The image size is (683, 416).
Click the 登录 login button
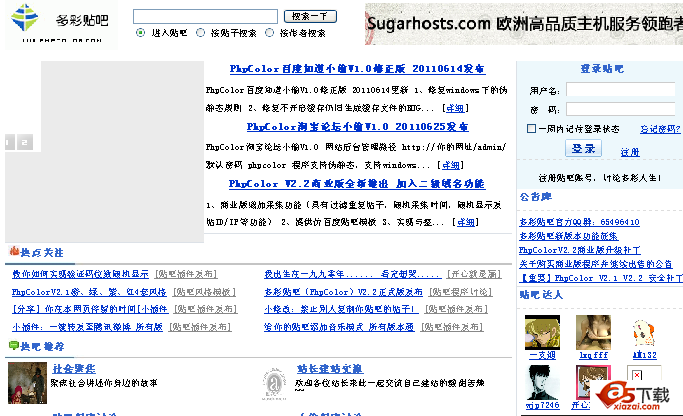[583, 148]
